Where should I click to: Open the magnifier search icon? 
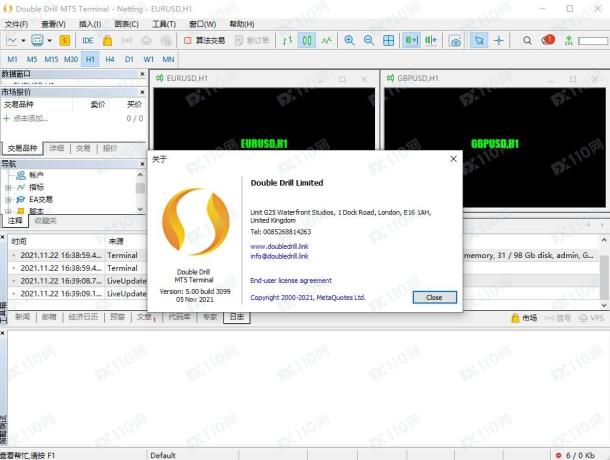527,40
